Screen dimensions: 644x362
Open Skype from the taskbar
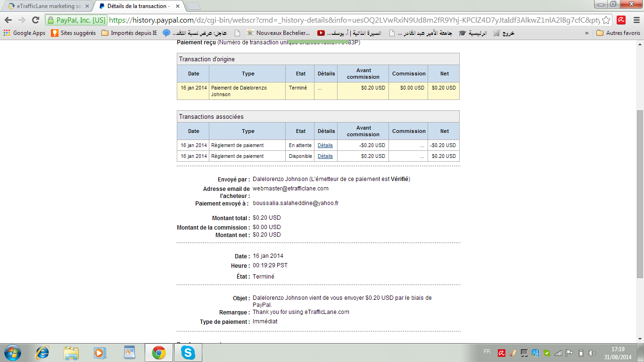tap(188, 353)
